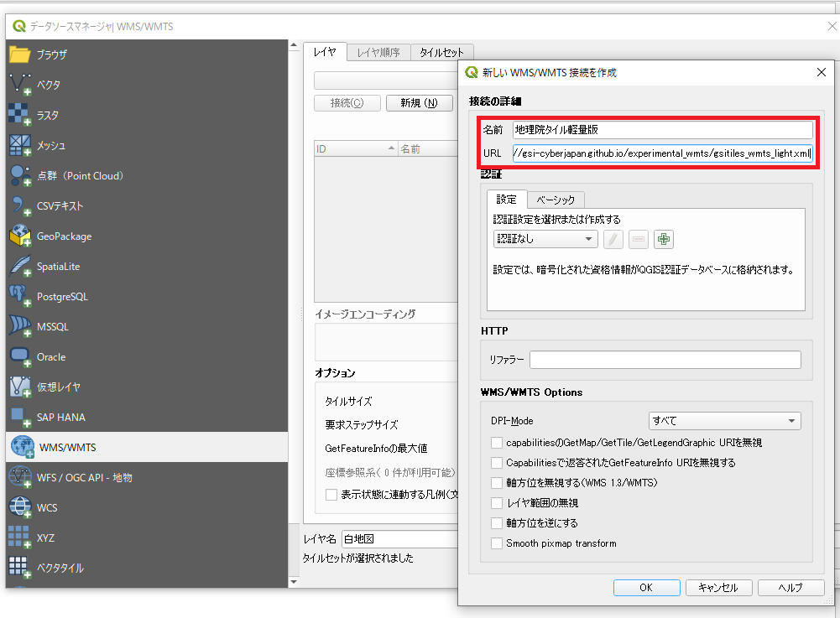Open the DPI-Mode (すべて) dropdown
Viewport: 840px width, 618px height.
pyautogui.click(x=724, y=421)
